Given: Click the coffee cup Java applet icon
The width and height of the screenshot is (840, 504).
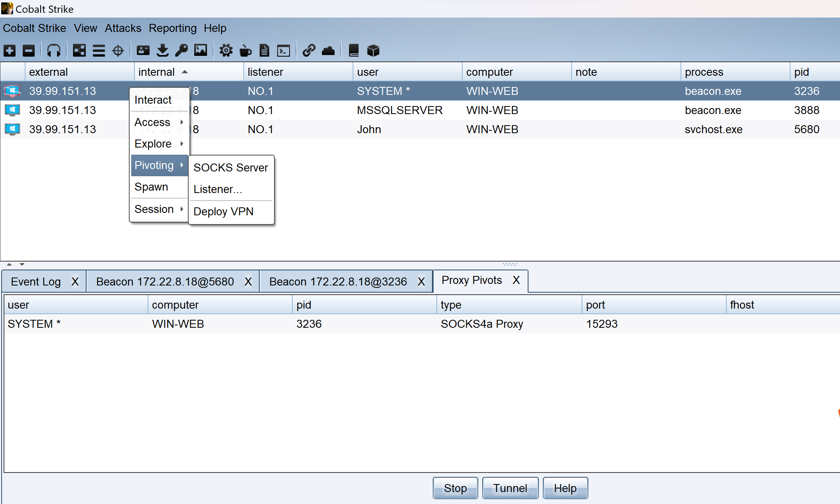Looking at the screenshot, I should (x=246, y=51).
